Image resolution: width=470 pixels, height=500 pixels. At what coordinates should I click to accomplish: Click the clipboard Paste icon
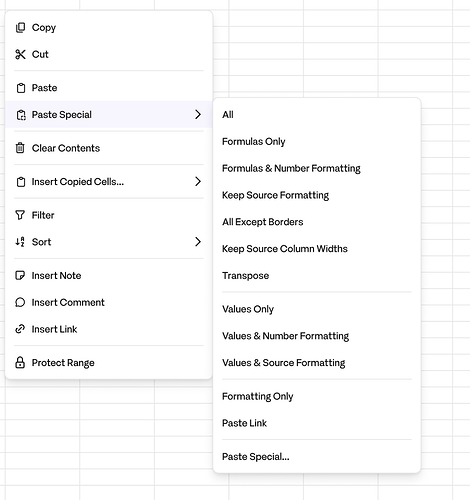pos(21,88)
